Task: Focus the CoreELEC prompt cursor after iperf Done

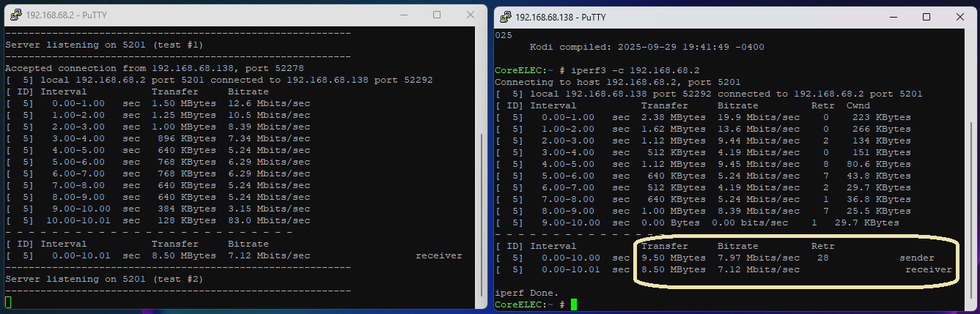Action: 575,304
